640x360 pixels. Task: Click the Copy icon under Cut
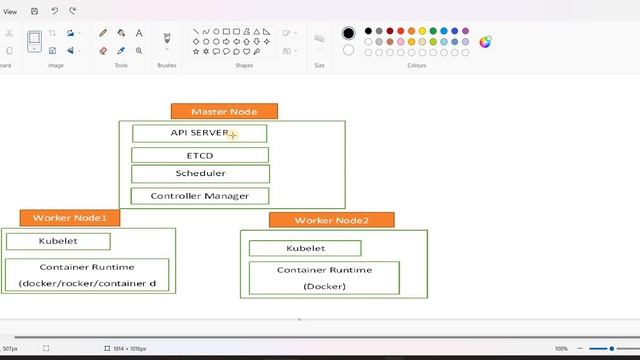[x=9, y=51]
